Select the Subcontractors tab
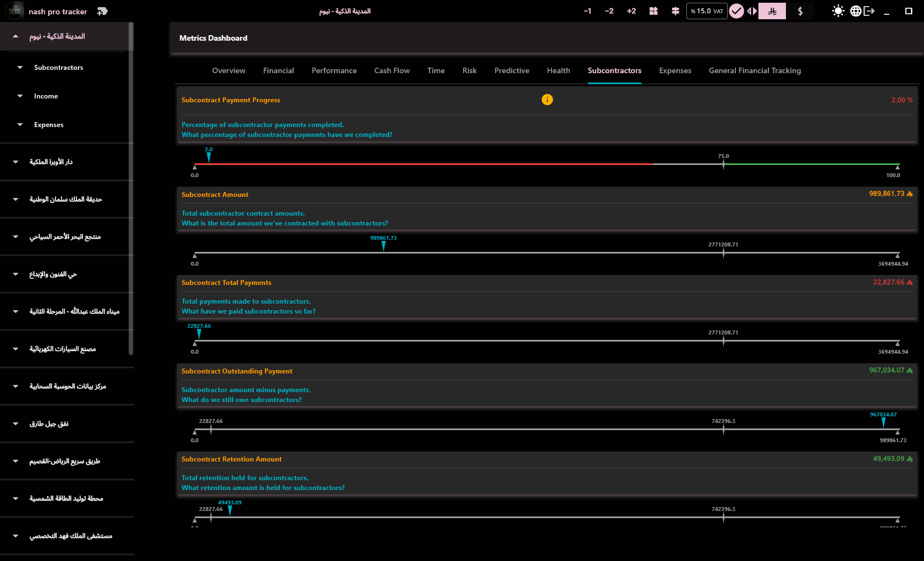This screenshot has height=561, width=924. click(614, 70)
